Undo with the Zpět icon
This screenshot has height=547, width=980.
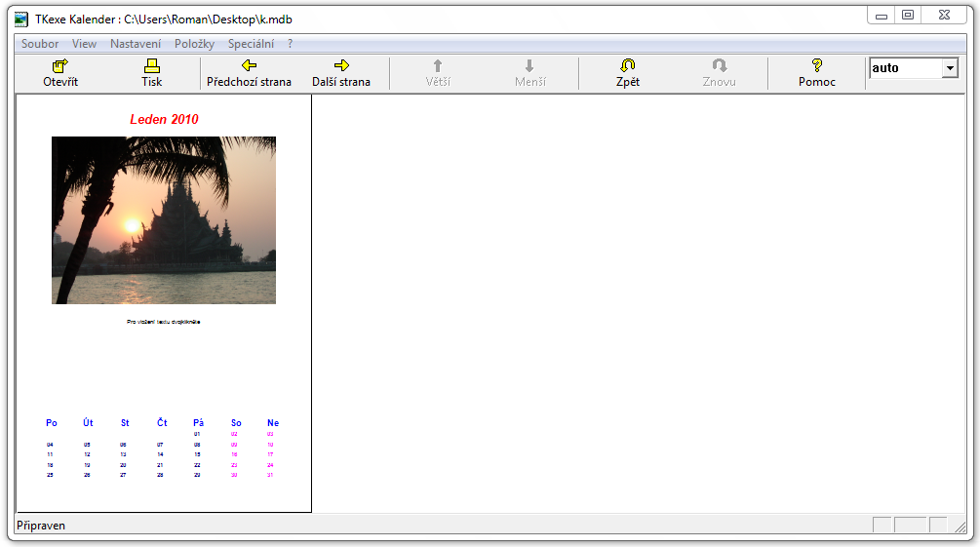pyautogui.click(x=628, y=65)
